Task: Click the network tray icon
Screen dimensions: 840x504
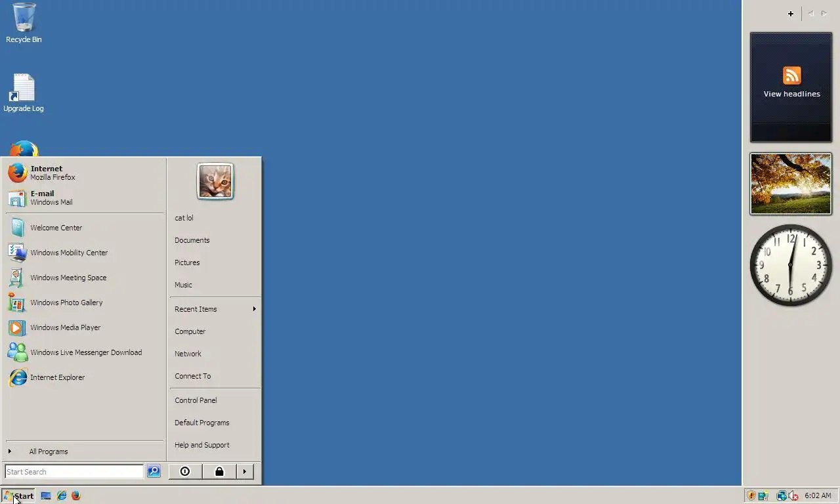Action: tap(782, 496)
